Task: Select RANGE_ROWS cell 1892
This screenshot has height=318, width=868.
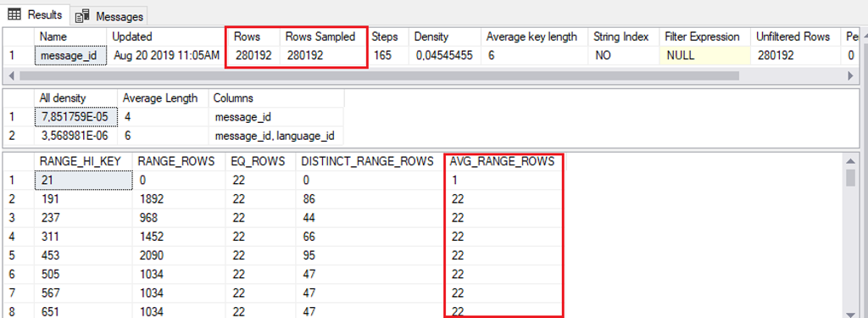Action: tap(180, 199)
